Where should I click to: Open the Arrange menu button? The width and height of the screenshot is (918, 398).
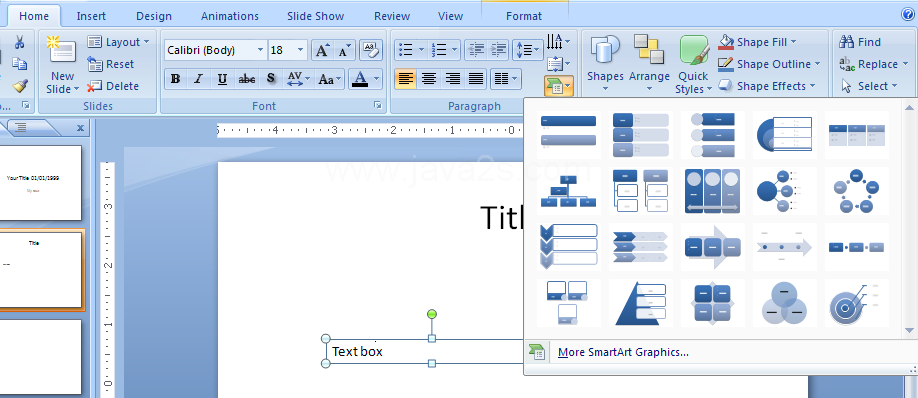point(649,63)
